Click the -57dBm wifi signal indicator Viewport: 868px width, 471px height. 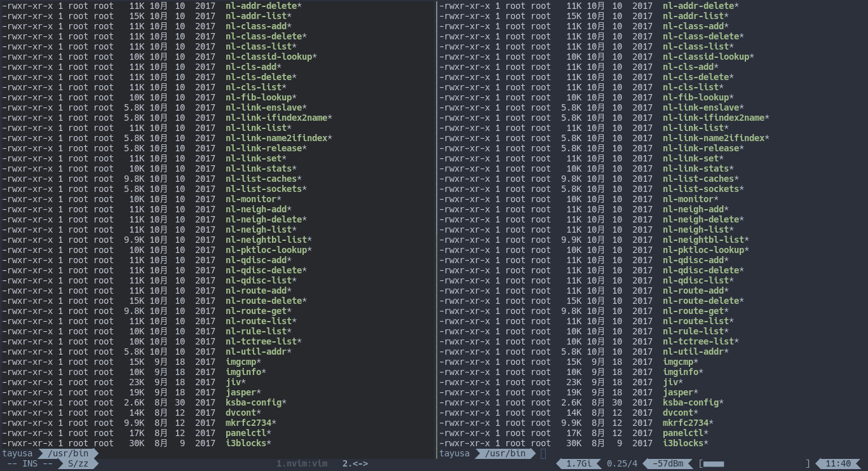coord(668,463)
